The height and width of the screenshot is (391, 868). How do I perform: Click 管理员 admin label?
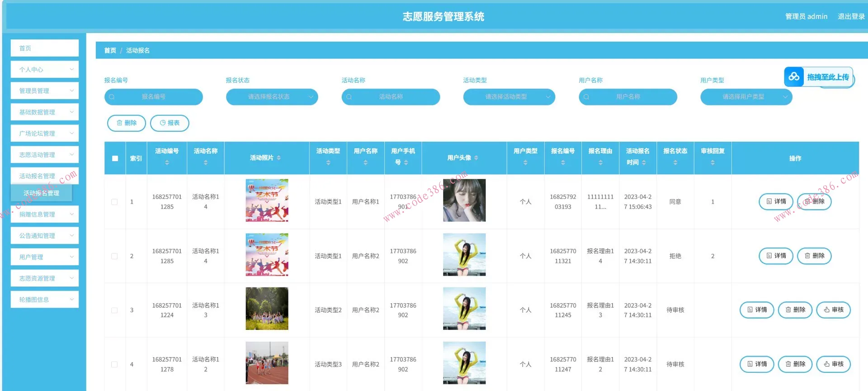click(x=806, y=16)
